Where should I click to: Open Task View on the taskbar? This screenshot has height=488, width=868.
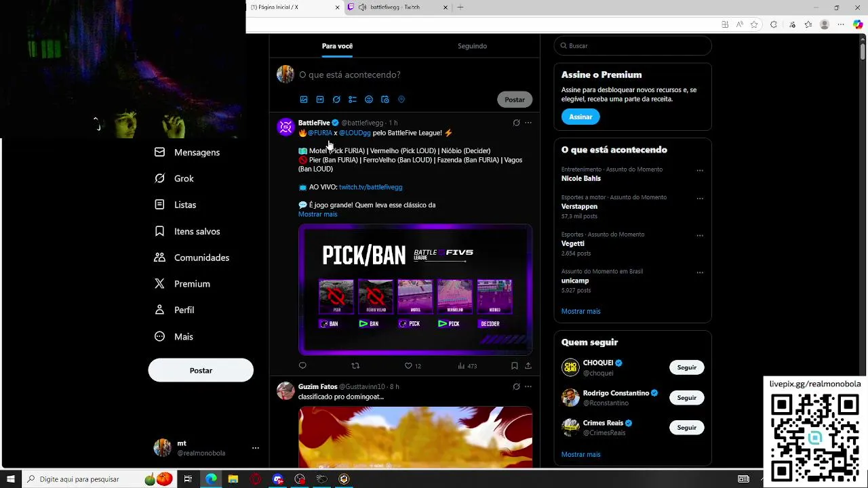pos(188,479)
